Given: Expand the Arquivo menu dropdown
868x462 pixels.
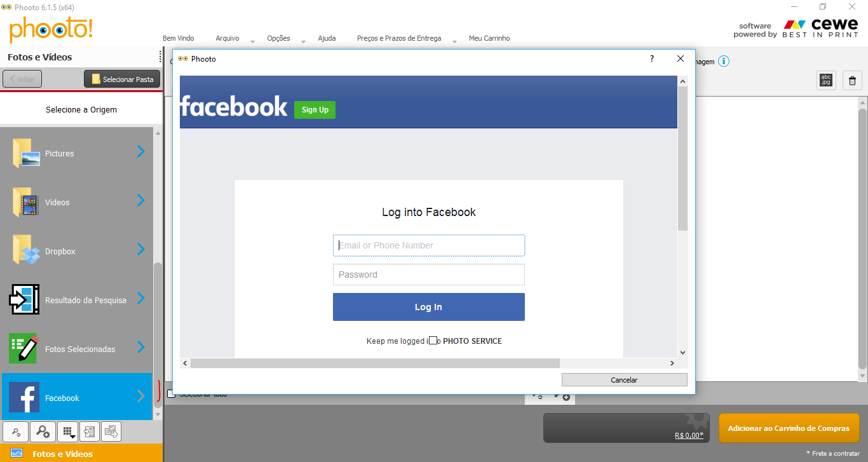Looking at the screenshot, I should (x=252, y=41).
